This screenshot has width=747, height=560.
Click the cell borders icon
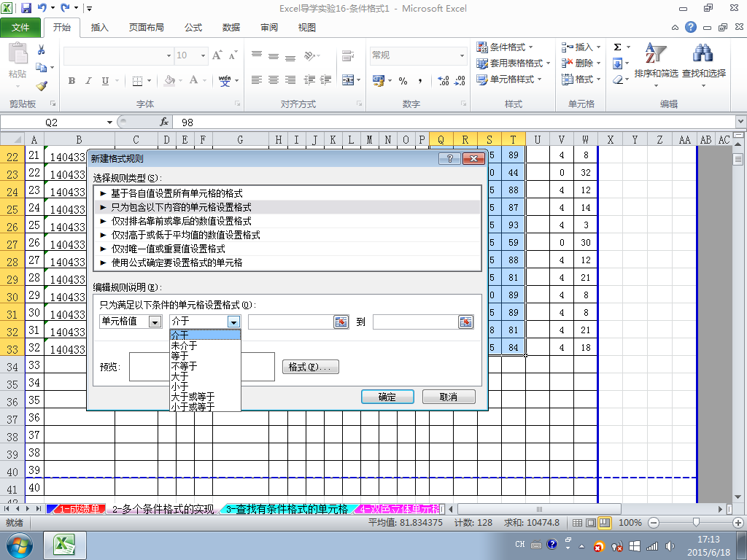coord(137,80)
